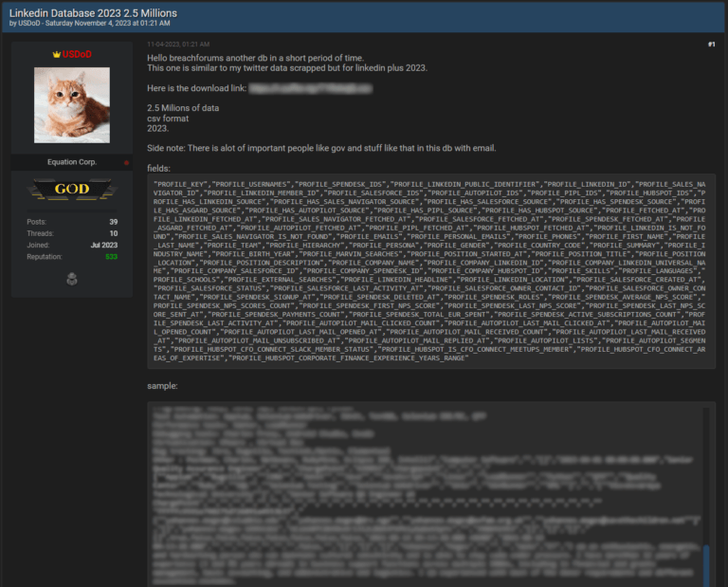
Task: Click the thread title Linkedin Database 2023
Action: coord(93,13)
